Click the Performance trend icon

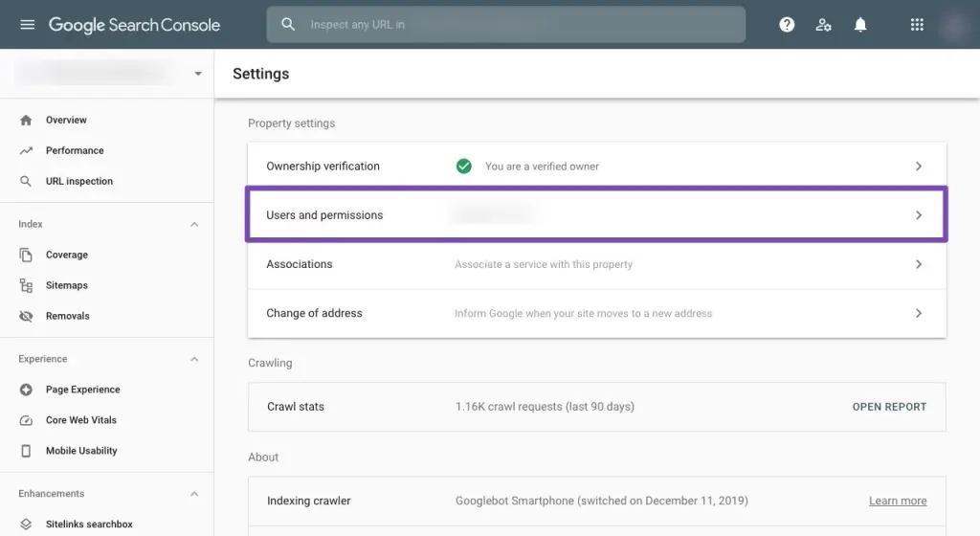tap(26, 150)
